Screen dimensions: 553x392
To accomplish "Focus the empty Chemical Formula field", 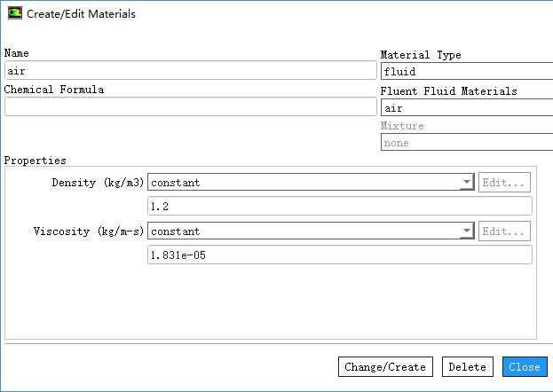I will click(190, 106).
